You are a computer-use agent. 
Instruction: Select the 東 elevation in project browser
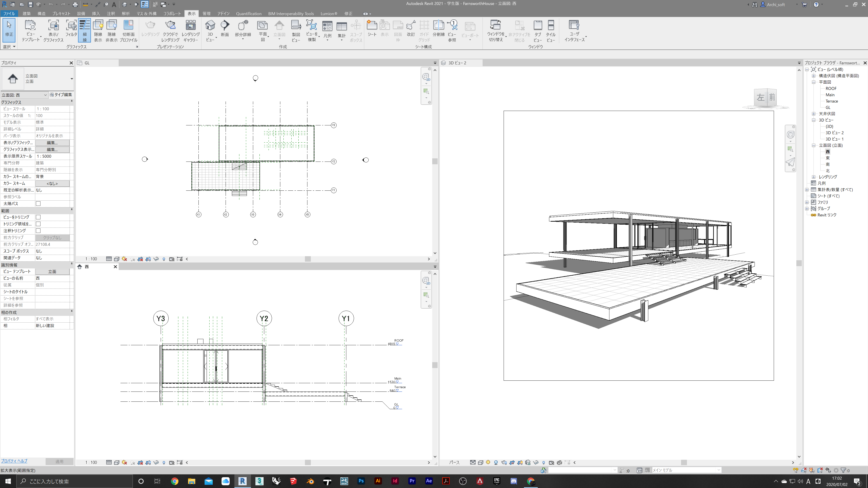pyautogui.click(x=828, y=158)
